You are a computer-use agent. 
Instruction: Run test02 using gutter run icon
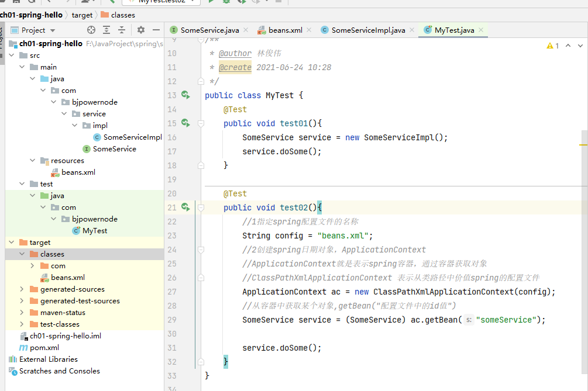click(x=185, y=207)
